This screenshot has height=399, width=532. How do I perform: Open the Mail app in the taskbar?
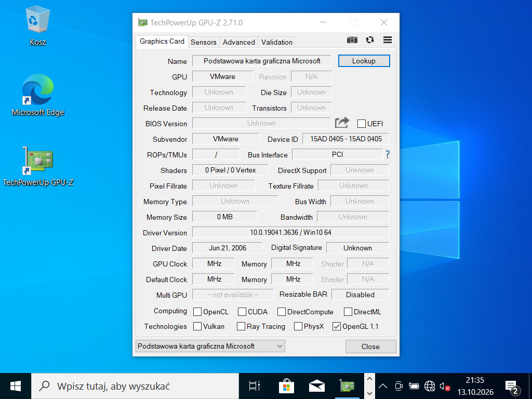point(317,386)
